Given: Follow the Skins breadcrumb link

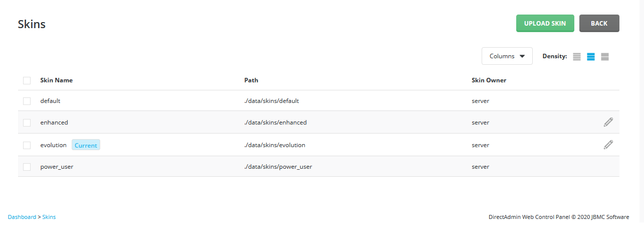Looking at the screenshot, I should point(49,217).
